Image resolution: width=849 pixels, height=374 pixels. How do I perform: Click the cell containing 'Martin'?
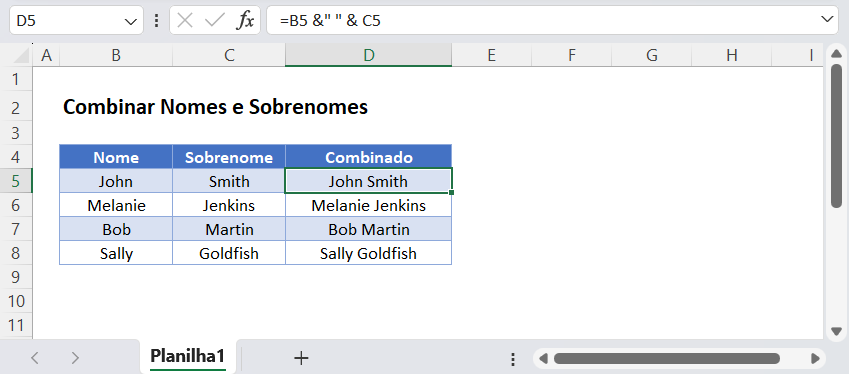(x=229, y=229)
